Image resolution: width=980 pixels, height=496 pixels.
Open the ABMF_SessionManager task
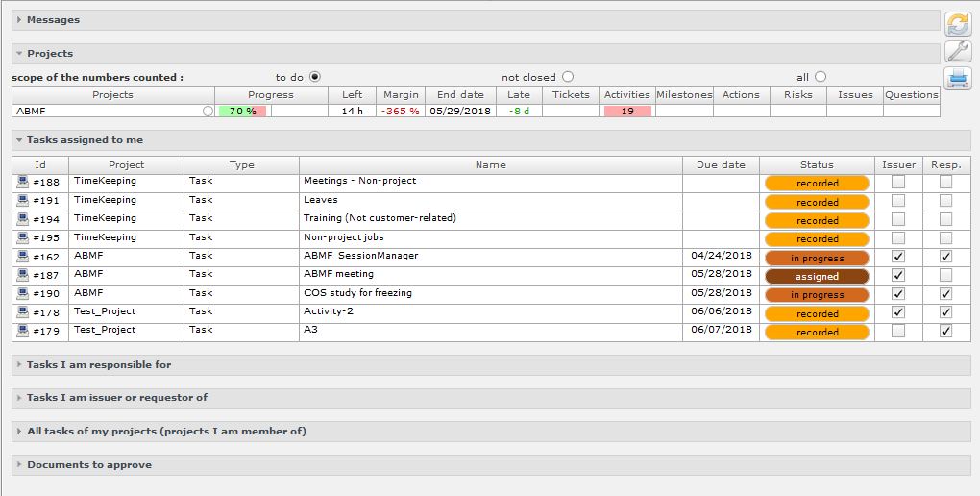360,256
